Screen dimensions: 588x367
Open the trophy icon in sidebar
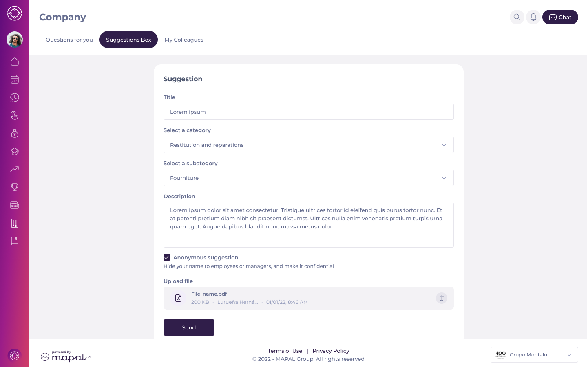(x=15, y=187)
